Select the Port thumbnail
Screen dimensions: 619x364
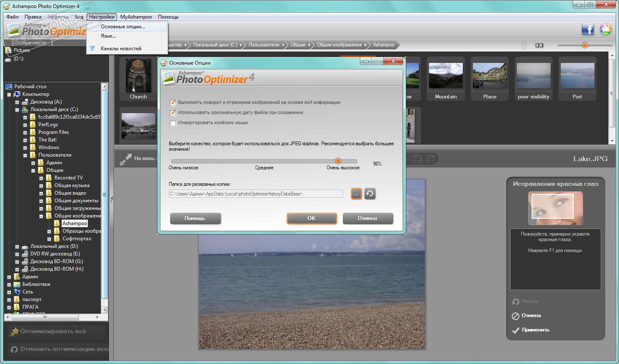point(577,79)
